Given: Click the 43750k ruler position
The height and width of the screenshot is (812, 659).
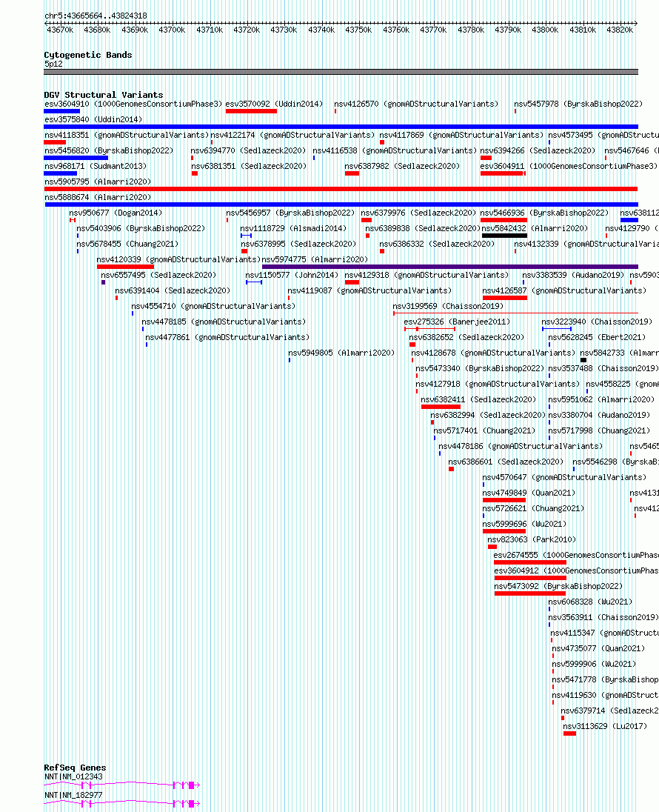Looking at the screenshot, I should pyautogui.click(x=358, y=30).
